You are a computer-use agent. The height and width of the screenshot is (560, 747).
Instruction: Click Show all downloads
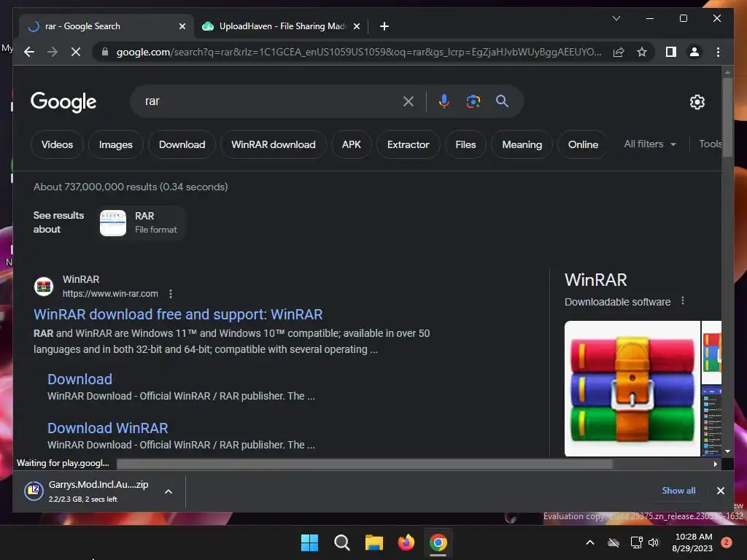coord(678,491)
